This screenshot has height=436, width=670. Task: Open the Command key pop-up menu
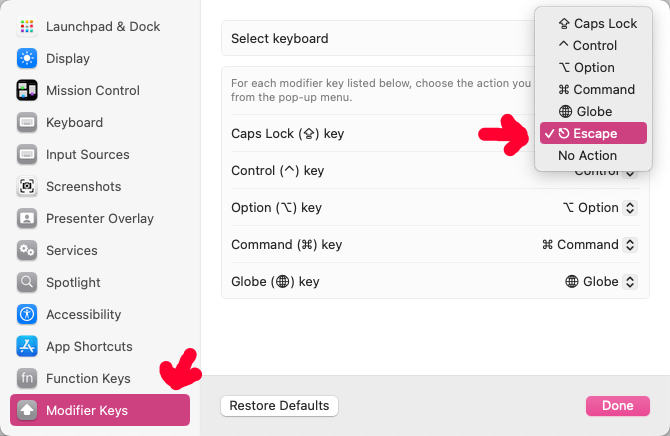click(x=590, y=245)
